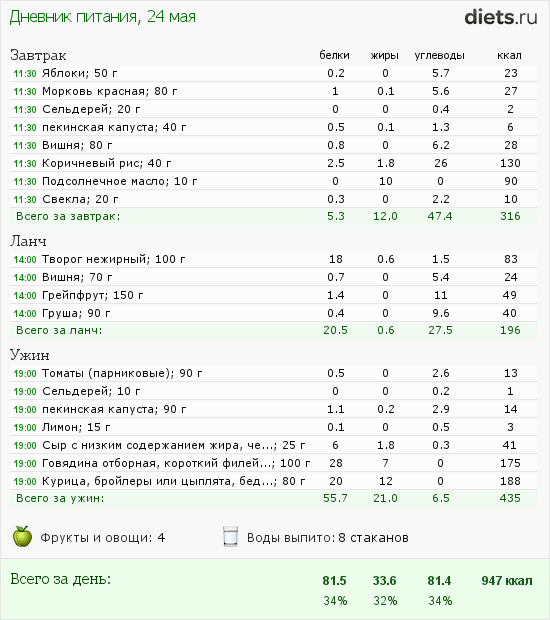Click the Ужин section heading
Screen dimensions: 550x620
click(30, 355)
